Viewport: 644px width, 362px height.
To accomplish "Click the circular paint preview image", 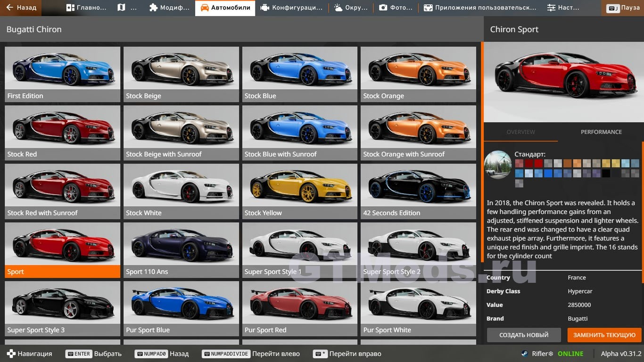I will pyautogui.click(x=498, y=165).
